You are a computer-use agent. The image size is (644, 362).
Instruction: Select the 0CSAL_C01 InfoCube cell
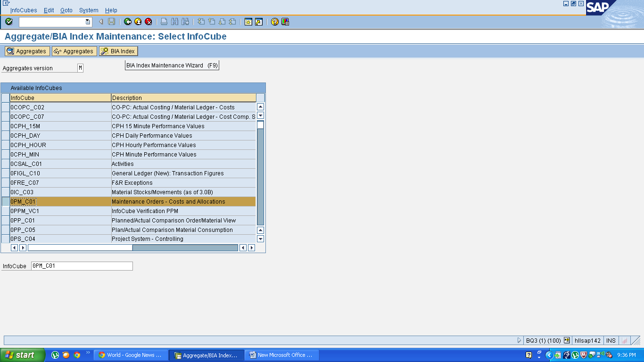(60, 164)
